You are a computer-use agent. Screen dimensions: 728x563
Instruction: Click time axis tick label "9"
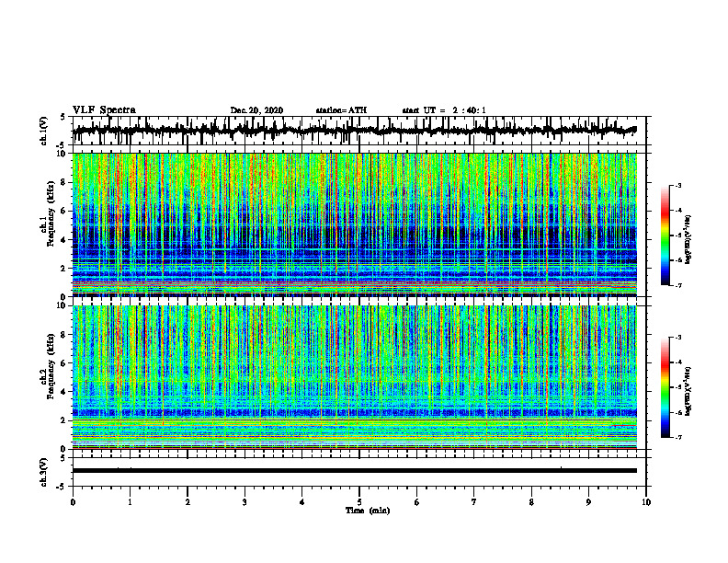click(588, 502)
